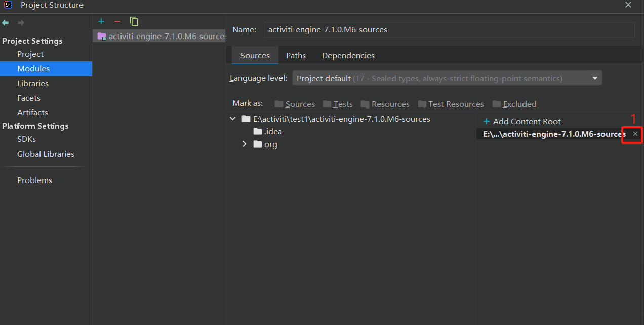Click the forward navigation arrow
Screen dimensions: 644x325
click(21, 23)
